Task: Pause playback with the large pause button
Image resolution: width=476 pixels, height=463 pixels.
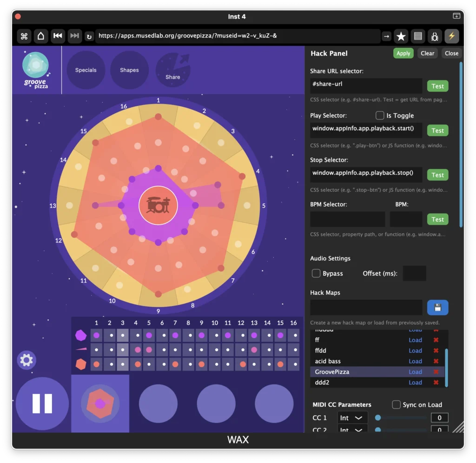Action: pyautogui.click(x=42, y=404)
